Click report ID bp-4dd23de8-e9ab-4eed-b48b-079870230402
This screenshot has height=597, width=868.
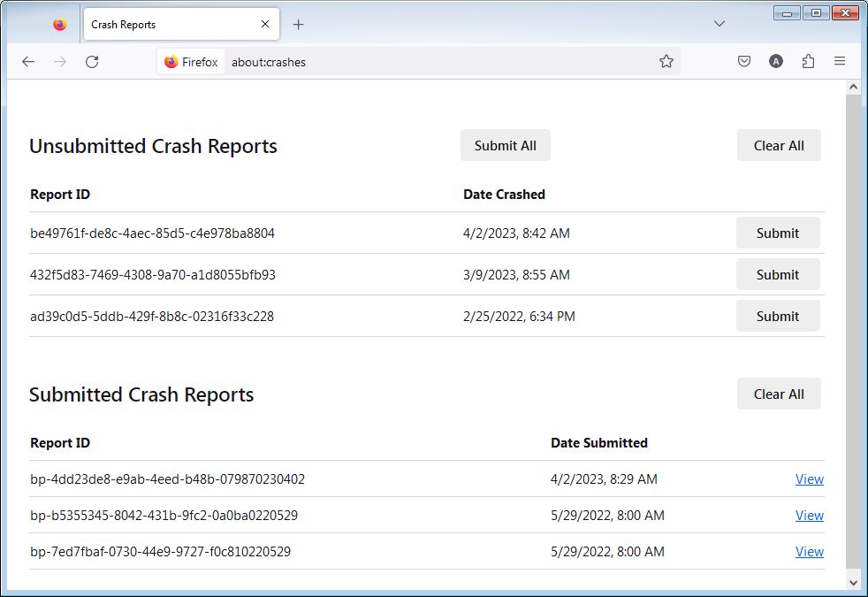(x=167, y=479)
